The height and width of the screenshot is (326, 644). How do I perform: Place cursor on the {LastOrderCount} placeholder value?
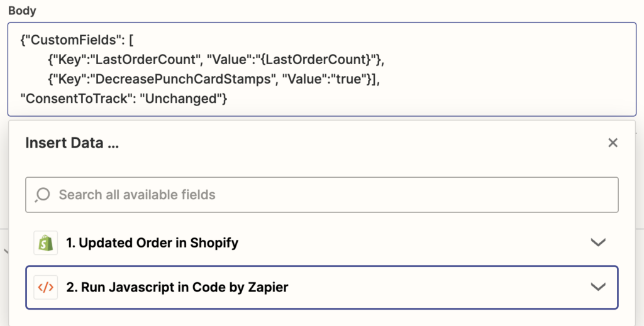pos(316,60)
